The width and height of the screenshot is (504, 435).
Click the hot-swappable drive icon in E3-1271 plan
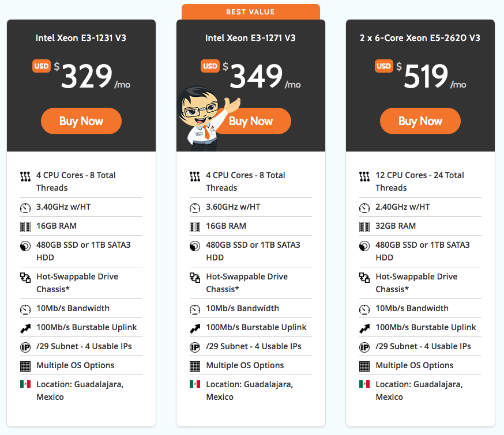tap(195, 278)
